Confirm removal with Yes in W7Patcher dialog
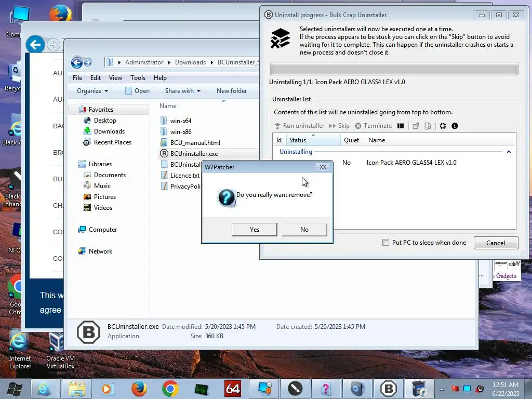This screenshot has height=399, width=532. click(x=254, y=229)
